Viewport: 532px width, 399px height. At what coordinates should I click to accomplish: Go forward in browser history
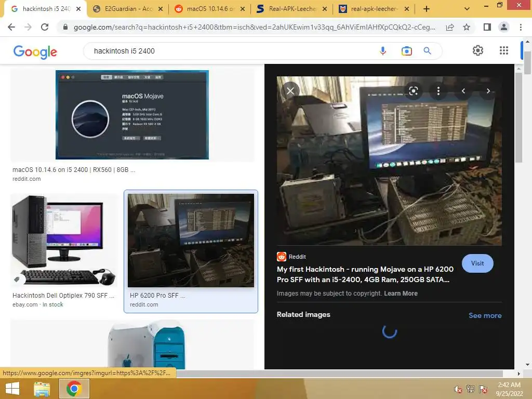point(28,27)
